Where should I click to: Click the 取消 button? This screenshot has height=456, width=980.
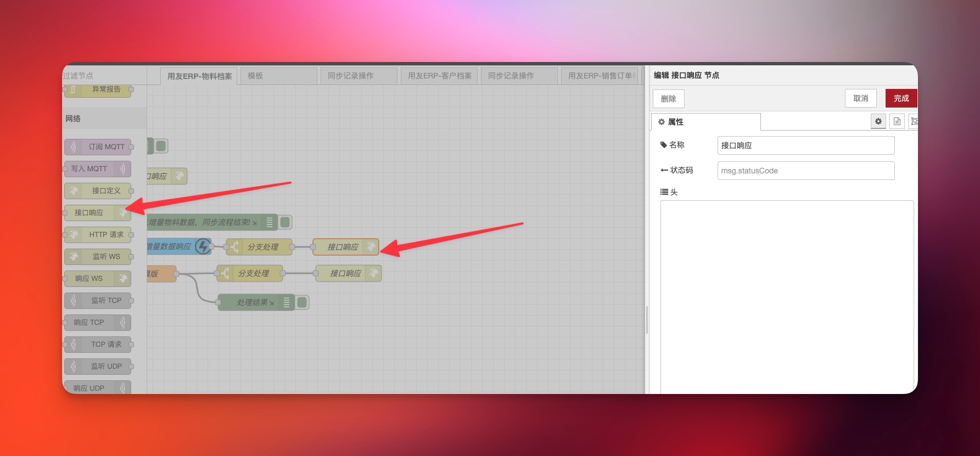coord(860,98)
